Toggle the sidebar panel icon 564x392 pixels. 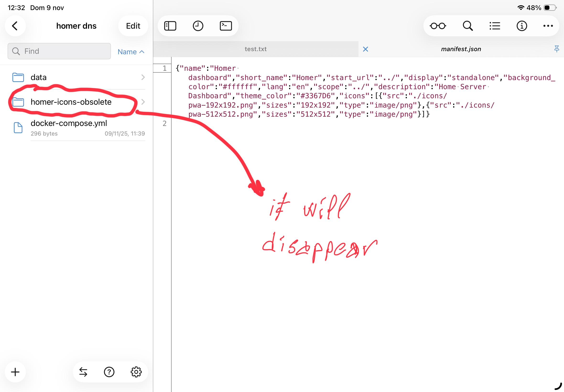pyautogui.click(x=170, y=26)
